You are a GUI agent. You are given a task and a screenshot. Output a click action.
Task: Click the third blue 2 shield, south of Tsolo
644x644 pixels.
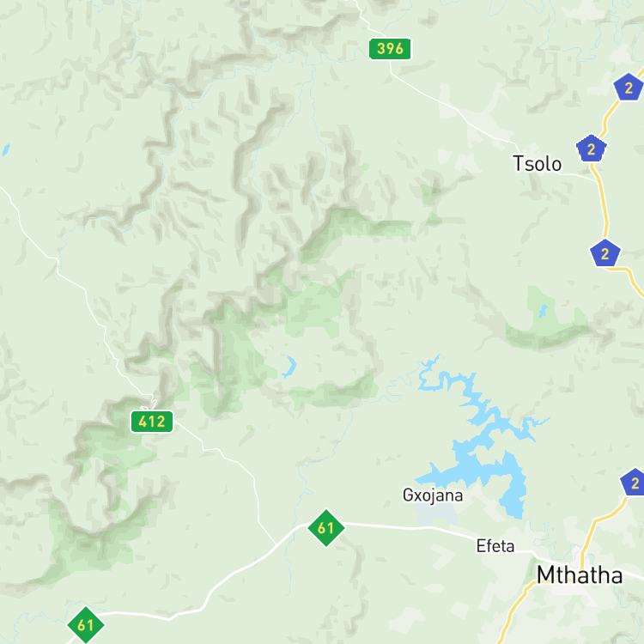(605, 253)
